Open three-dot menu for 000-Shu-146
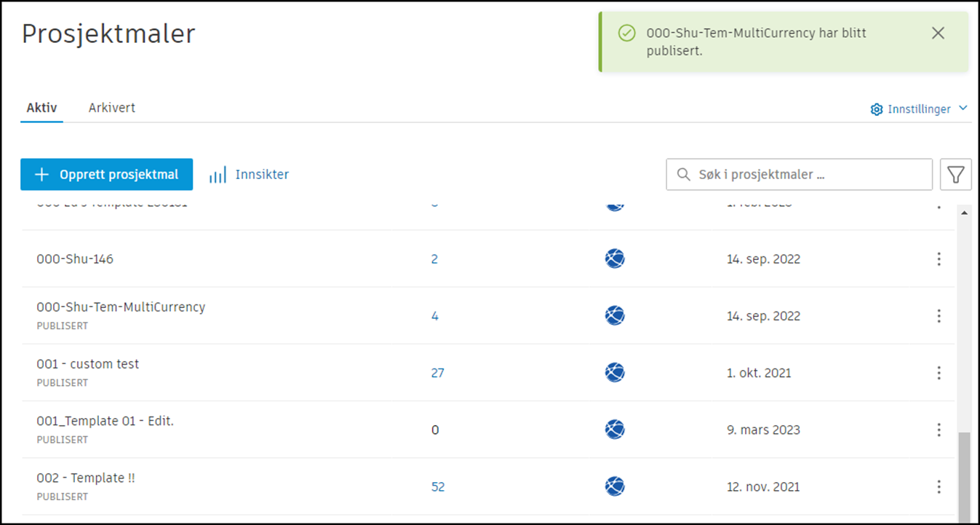The image size is (980, 525). 939,259
